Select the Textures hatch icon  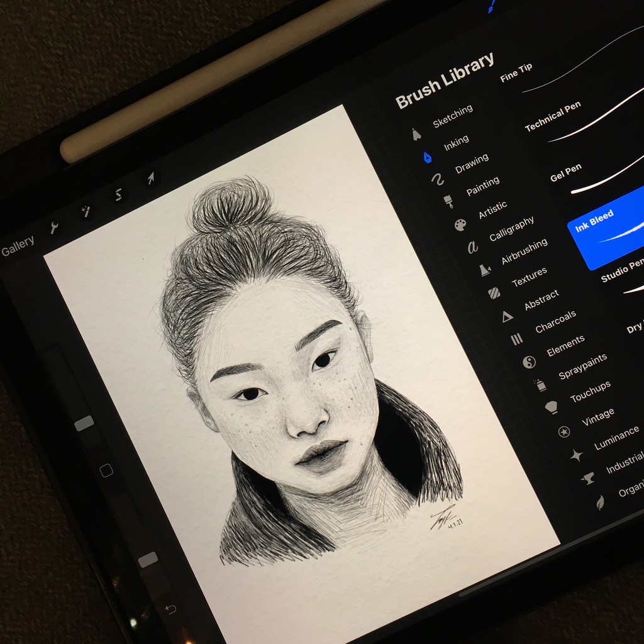click(494, 293)
